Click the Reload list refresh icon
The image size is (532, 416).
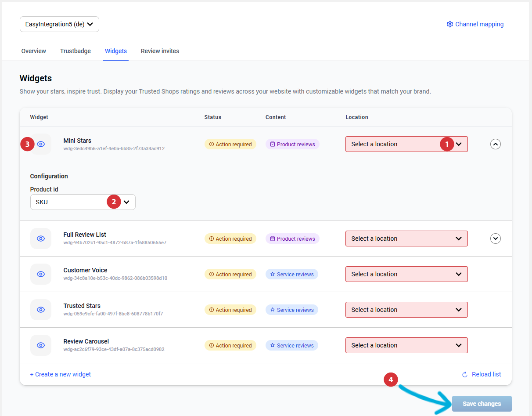tap(465, 374)
